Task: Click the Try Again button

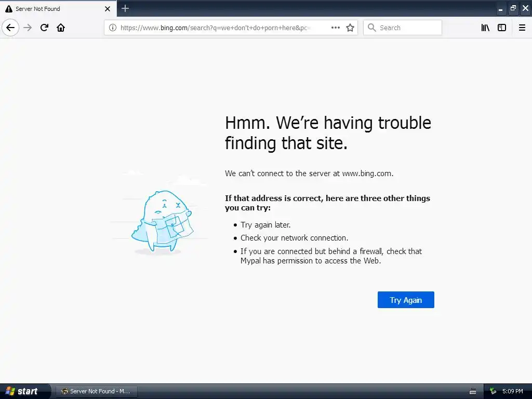Action: 406,300
